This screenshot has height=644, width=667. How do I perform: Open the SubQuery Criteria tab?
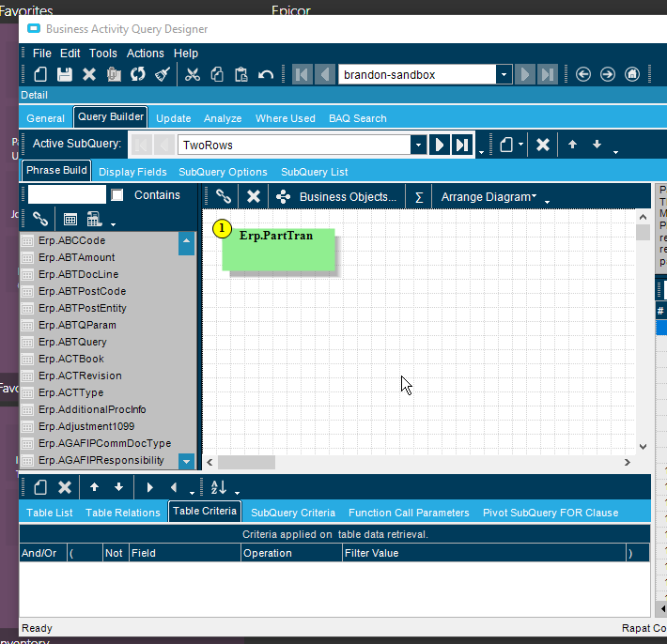[x=293, y=513]
